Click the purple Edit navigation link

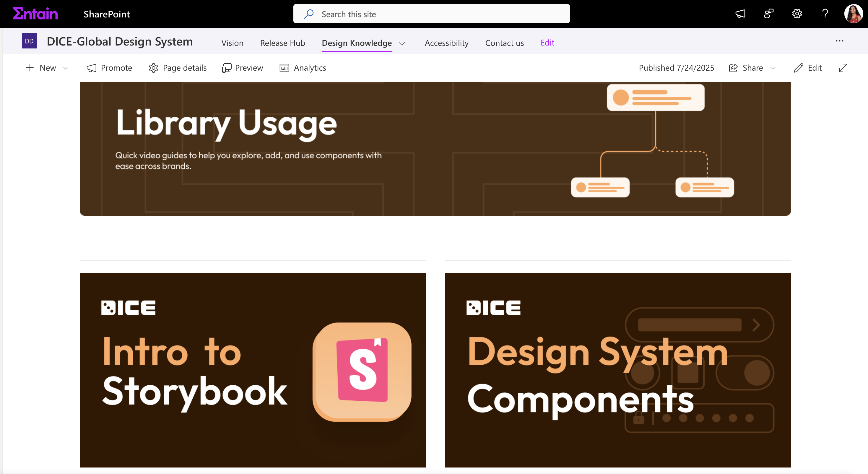pos(547,43)
